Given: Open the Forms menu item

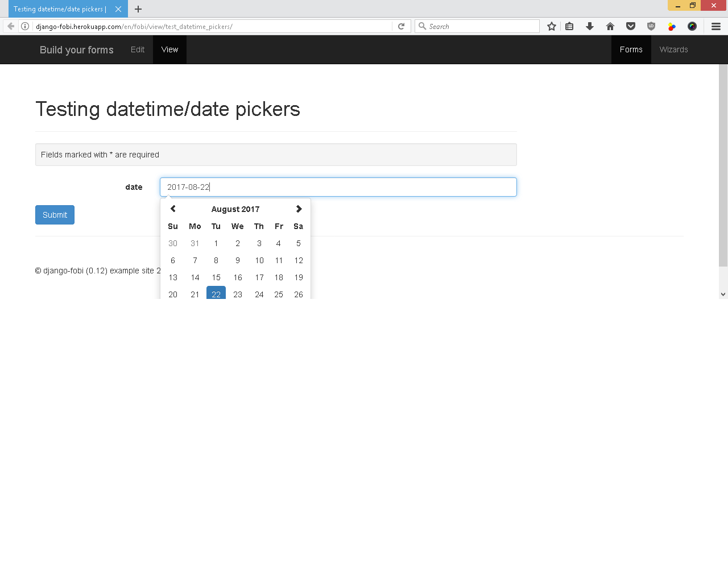Looking at the screenshot, I should [x=631, y=49].
